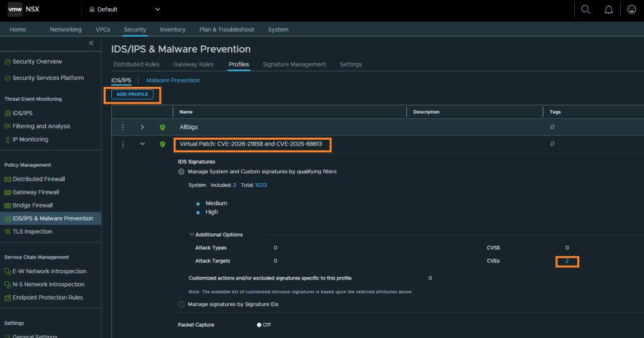Select Manage signatures by Signature IDs radio
Viewport: 644px width, 338px height.
(x=181, y=305)
